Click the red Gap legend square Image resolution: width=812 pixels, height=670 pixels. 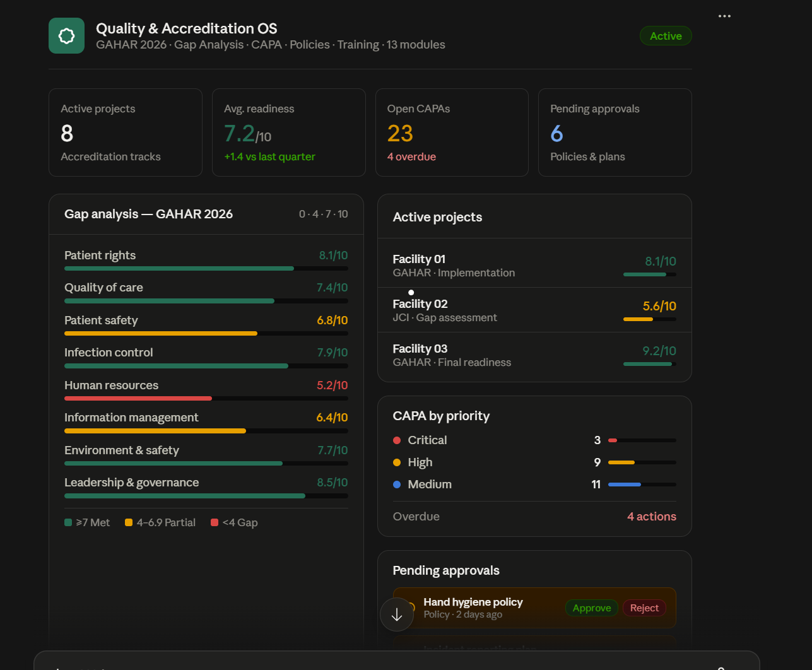(215, 522)
